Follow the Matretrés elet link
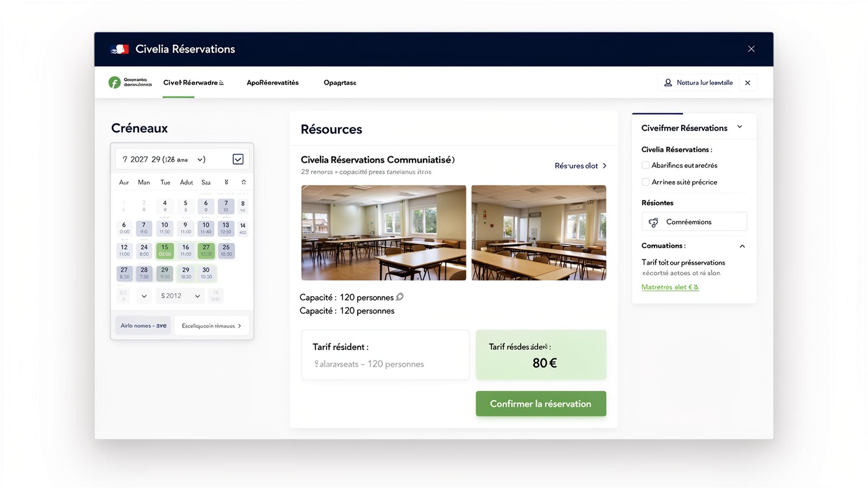The image size is (868, 488). (x=670, y=287)
